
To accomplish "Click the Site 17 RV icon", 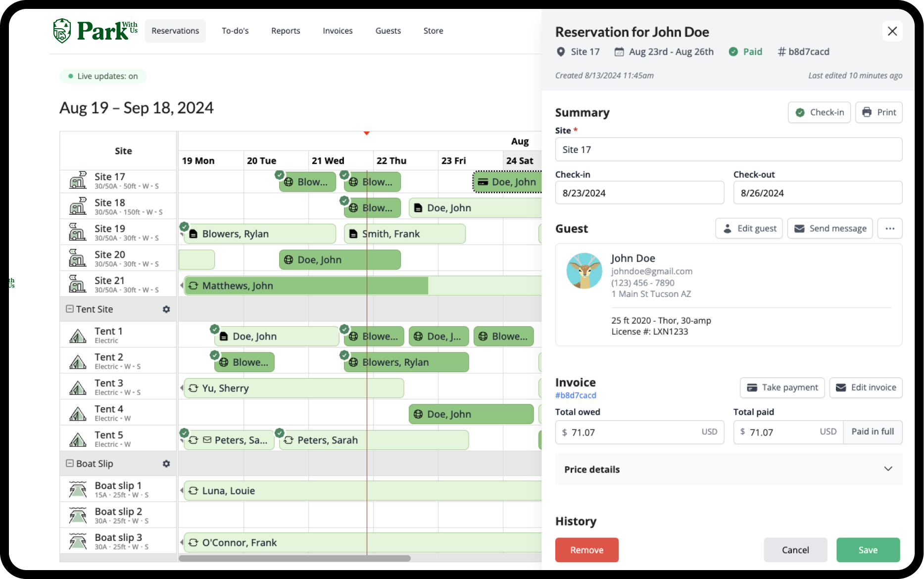I will point(78,181).
